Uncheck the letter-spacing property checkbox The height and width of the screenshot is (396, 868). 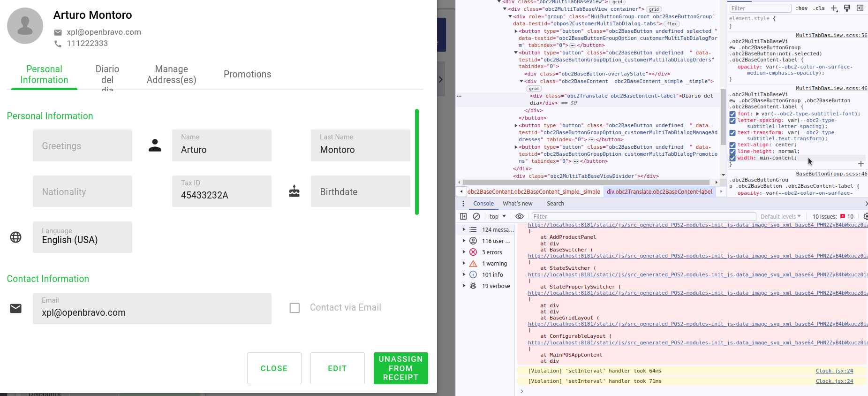point(732,121)
